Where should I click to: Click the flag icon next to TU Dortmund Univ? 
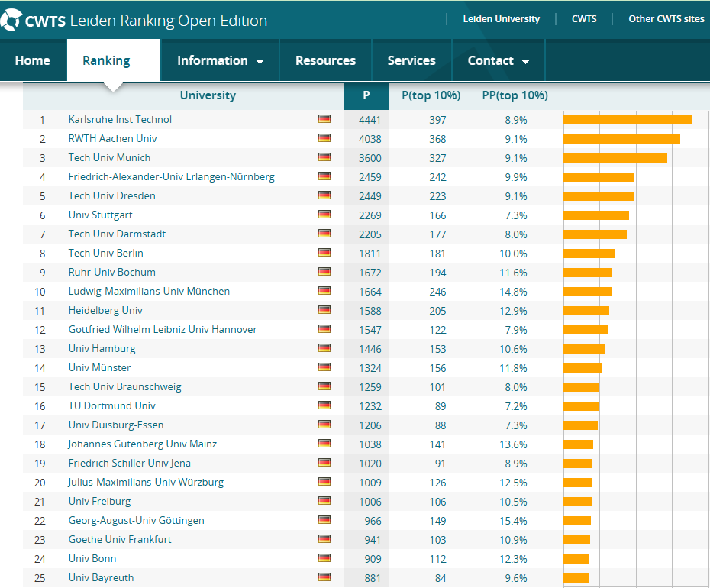(324, 405)
